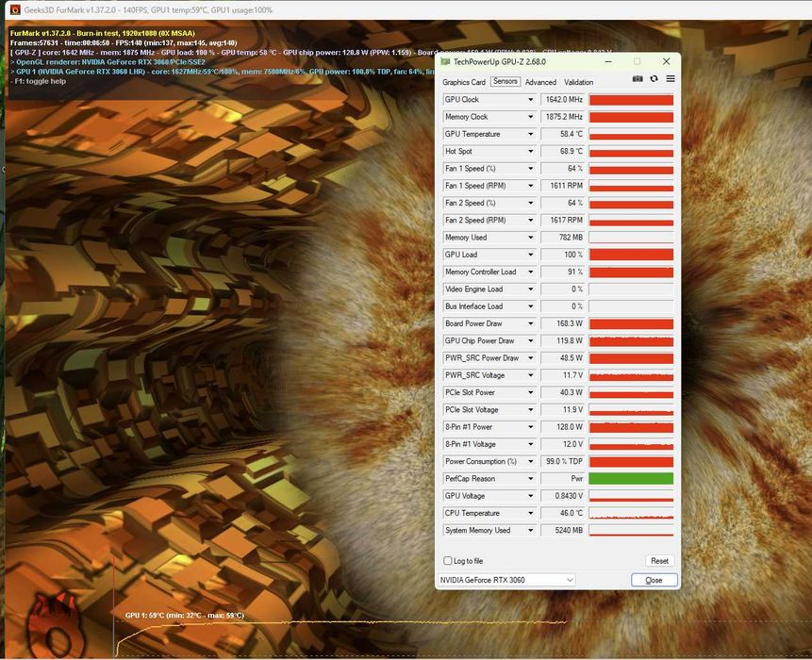Viewport: 812px width, 660px height.
Task: Switch to the Graphics Card tab
Action: tap(463, 82)
